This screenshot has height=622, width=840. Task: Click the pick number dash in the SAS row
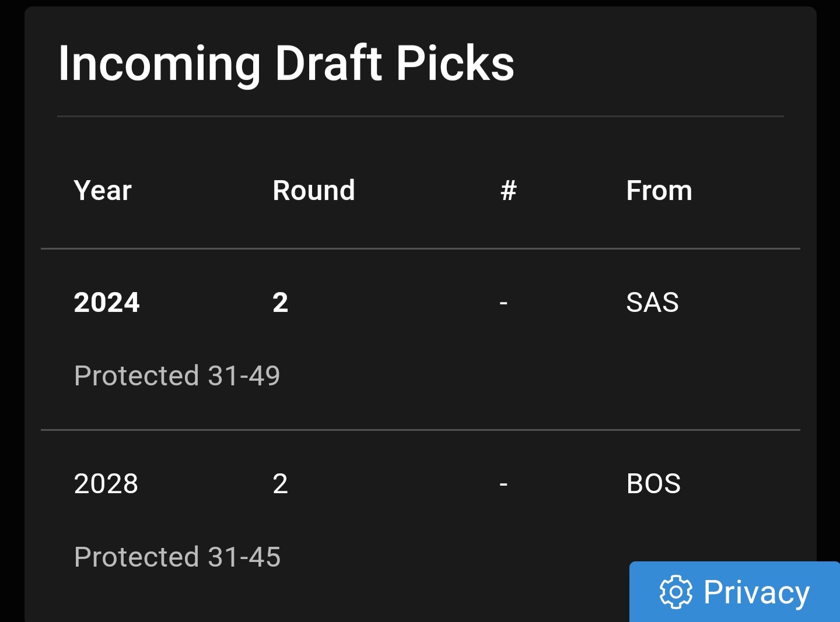pyautogui.click(x=503, y=303)
